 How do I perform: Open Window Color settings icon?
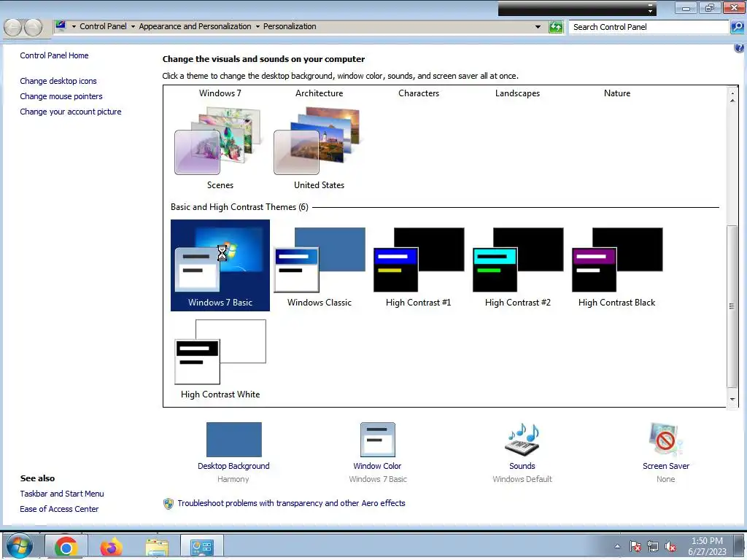(x=378, y=440)
